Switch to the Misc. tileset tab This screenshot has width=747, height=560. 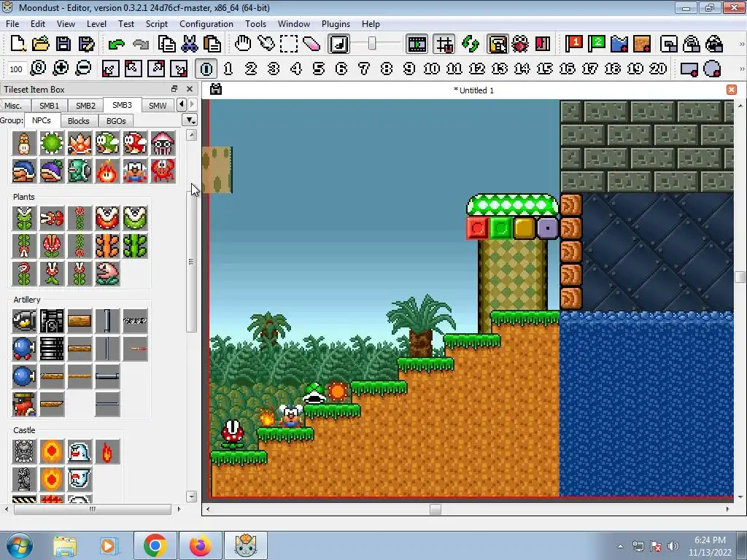pyautogui.click(x=13, y=105)
